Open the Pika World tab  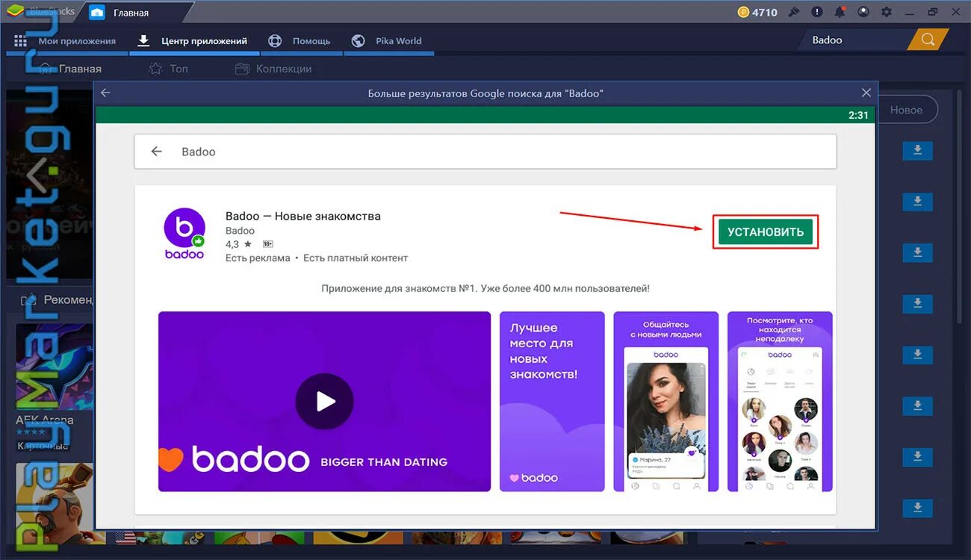(x=389, y=41)
